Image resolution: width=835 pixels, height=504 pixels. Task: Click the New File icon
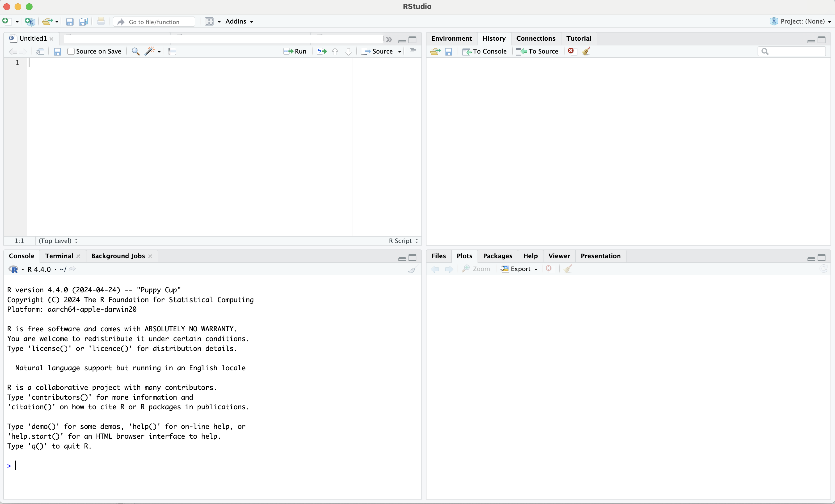(6, 21)
